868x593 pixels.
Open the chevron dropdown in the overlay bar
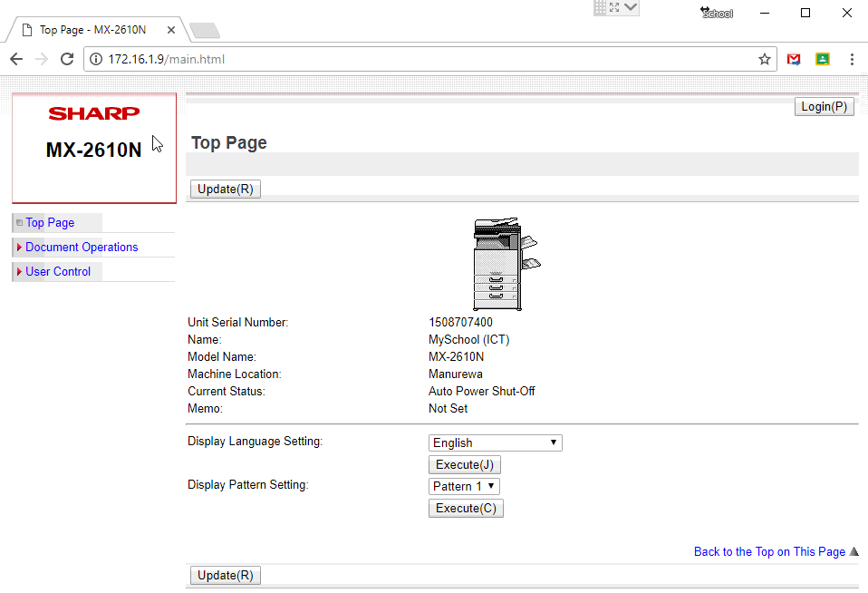point(630,7)
